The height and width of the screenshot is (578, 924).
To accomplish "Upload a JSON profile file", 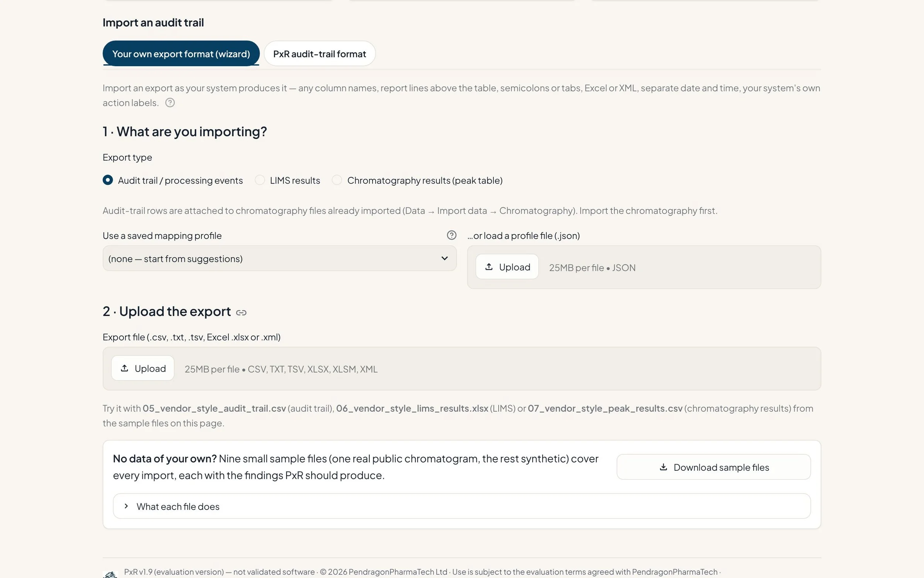I will pyautogui.click(x=507, y=267).
